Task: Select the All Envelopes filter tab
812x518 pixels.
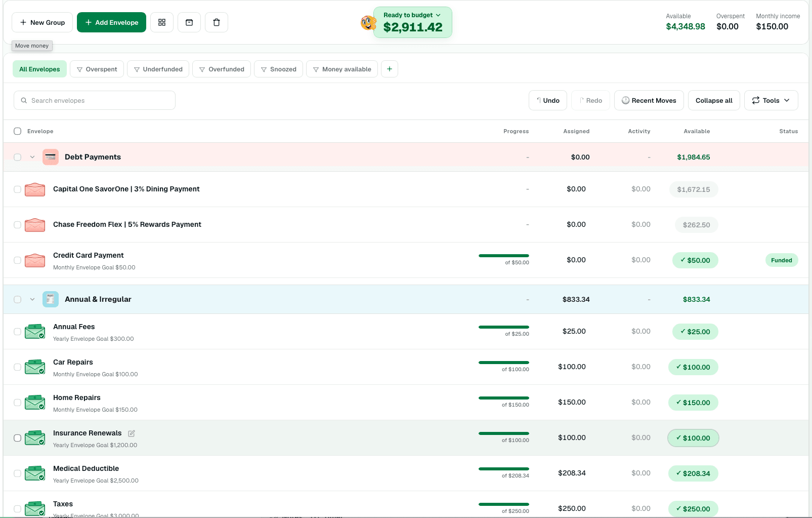Action: click(x=39, y=69)
